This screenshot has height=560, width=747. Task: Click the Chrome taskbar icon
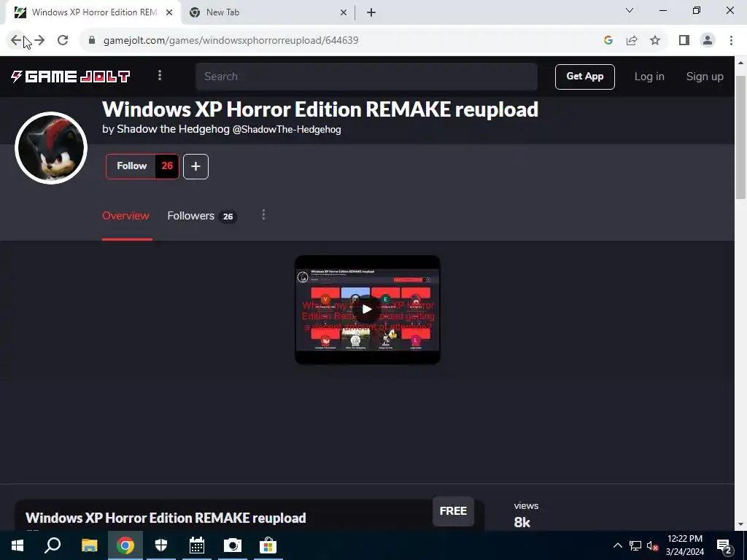pyautogui.click(x=125, y=545)
